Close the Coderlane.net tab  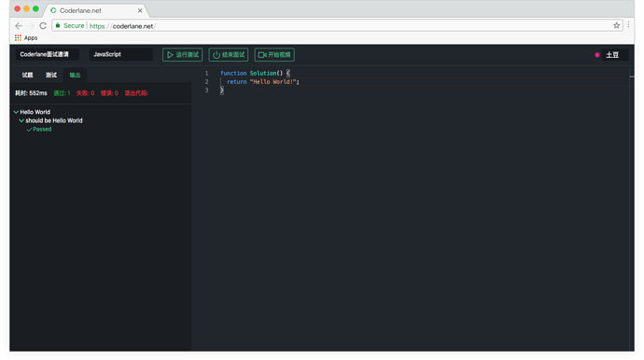point(140,10)
